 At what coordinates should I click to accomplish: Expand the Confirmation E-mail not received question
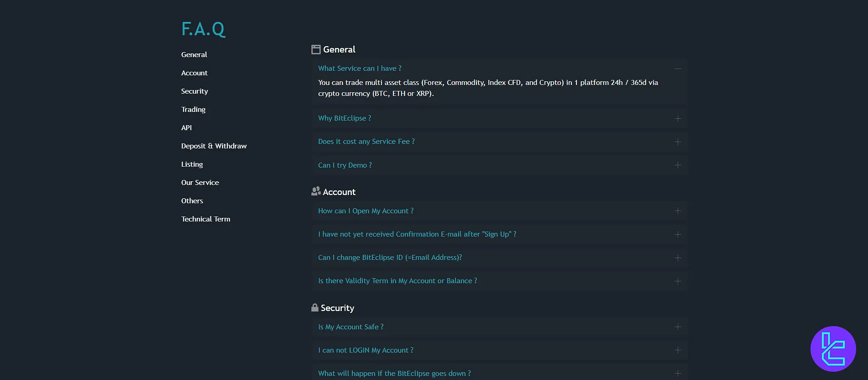417,234
